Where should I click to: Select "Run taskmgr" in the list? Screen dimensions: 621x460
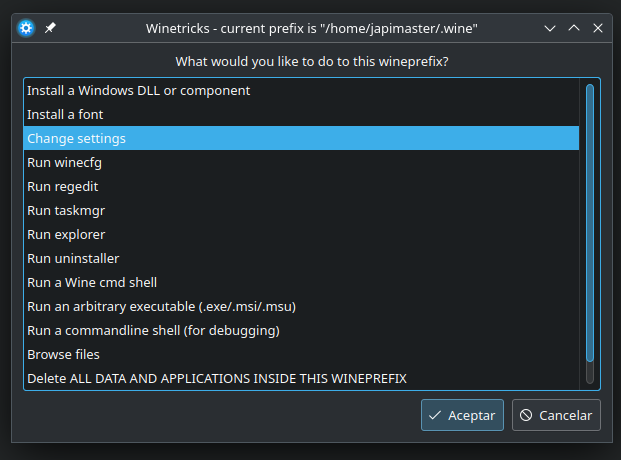point(66,210)
